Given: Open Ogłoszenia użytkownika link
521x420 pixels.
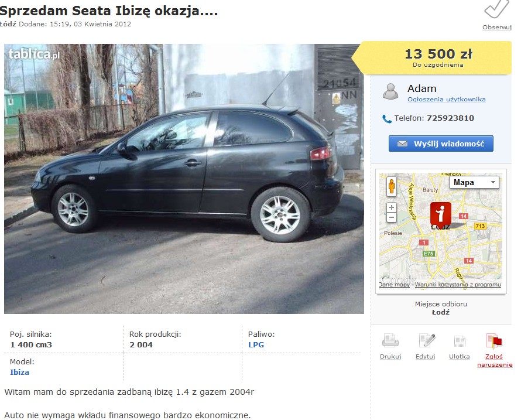Looking at the screenshot, I should pos(446,99).
